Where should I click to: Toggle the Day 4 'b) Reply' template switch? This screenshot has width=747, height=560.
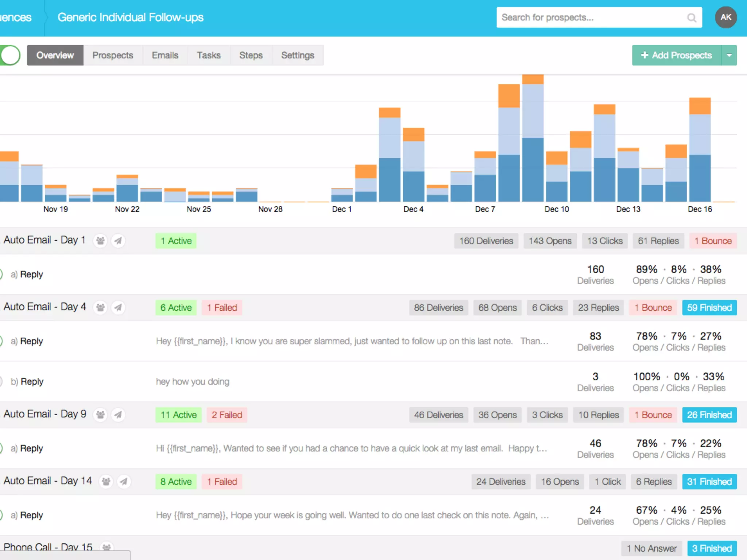(x=1, y=381)
